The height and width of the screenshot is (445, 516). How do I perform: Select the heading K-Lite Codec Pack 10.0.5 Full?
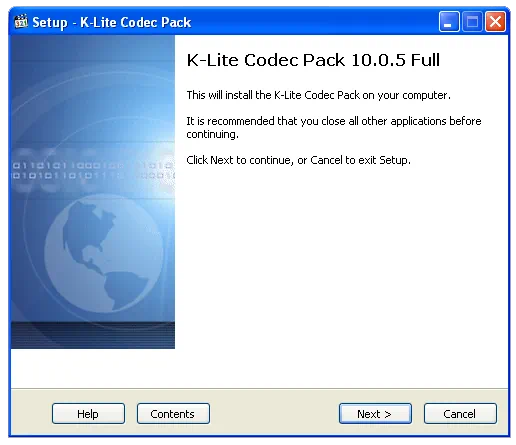313,60
